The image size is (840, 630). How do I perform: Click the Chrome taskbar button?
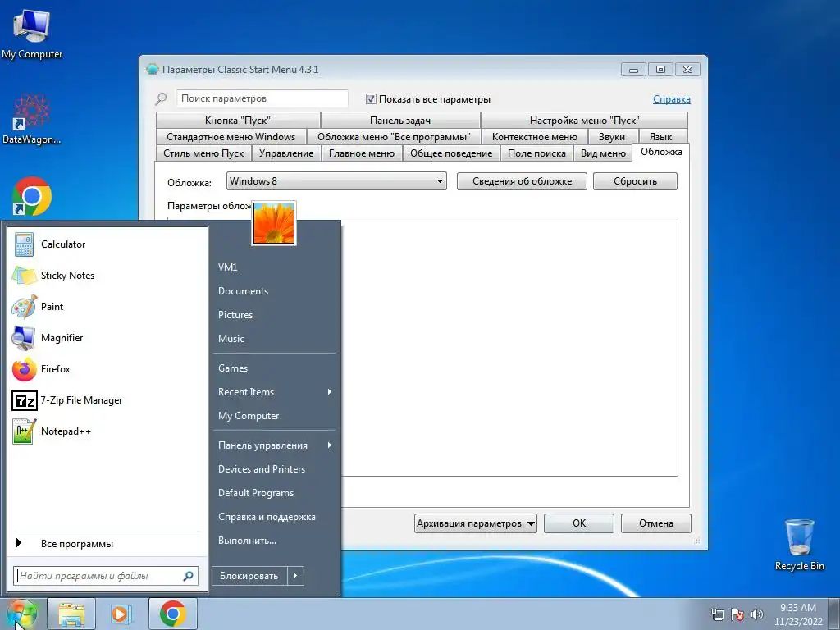(172, 614)
